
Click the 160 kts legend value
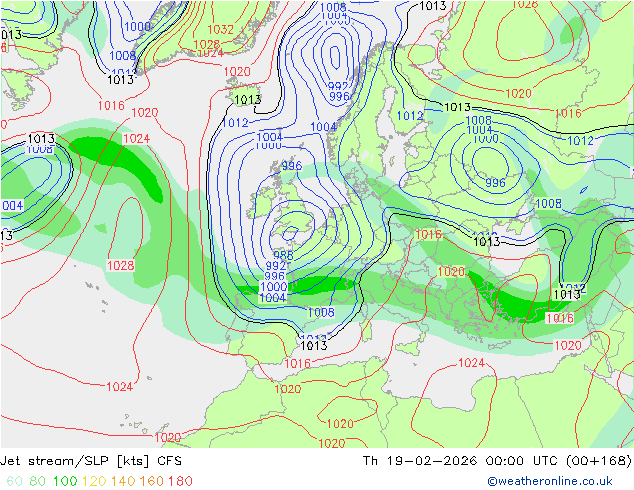click(x=152, y=481)
